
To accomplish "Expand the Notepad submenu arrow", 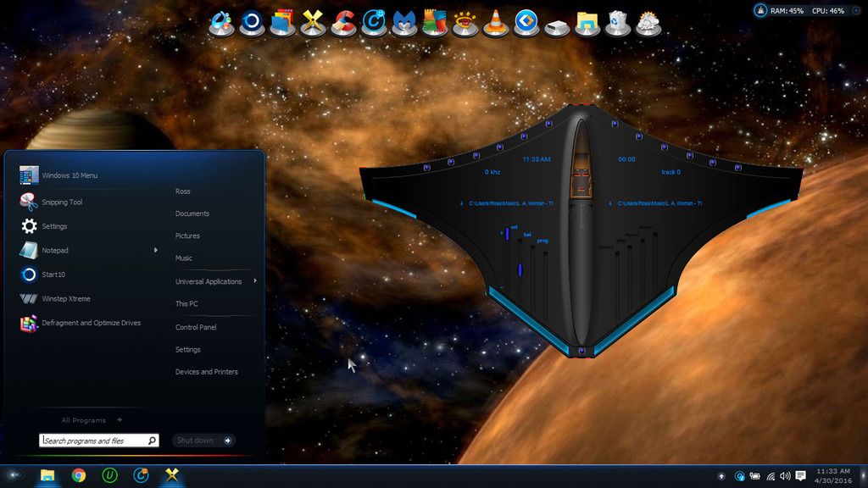I will coord(156,250).
